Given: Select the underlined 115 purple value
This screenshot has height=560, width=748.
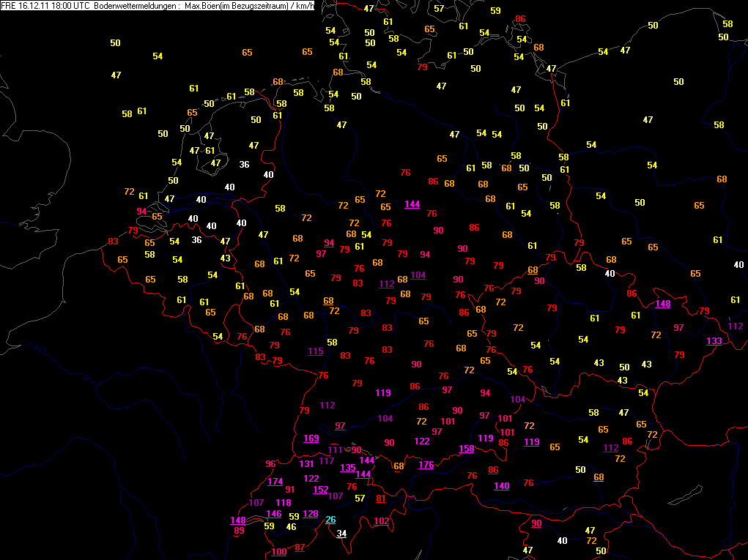Looking at the screenshot, I should pyautogui.click(x=315, y=351).
